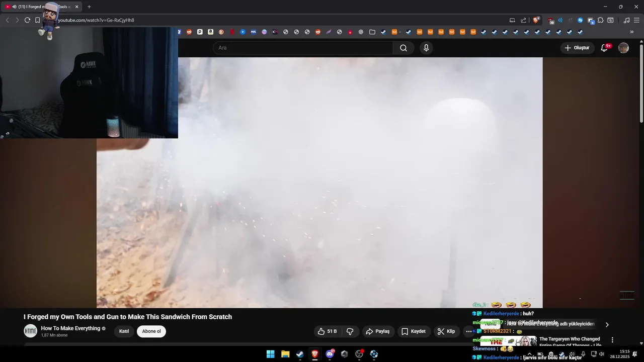
Task: Click the chevron next to channel filter chip
Action: pyautogui.click(x=607, y=325)
